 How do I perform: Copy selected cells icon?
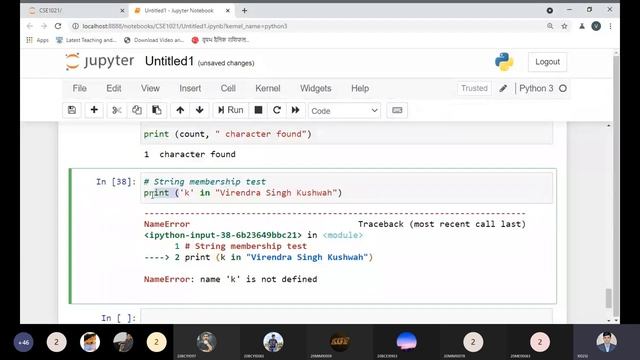tap(137, 110)
